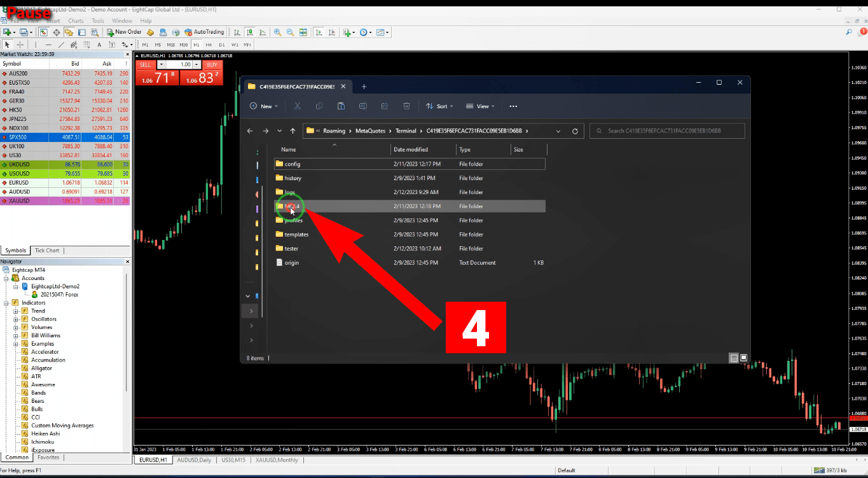Viewport: 868px width, 478px height.
Task: Select the H4 timeframe button
Action: [x=209, y=45]
